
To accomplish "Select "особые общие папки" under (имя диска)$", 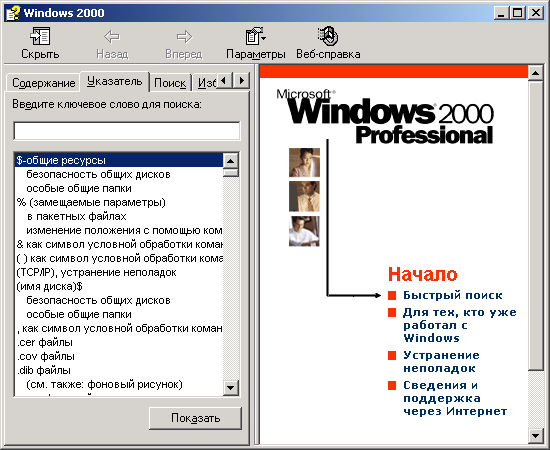I will tap(79, 315).
